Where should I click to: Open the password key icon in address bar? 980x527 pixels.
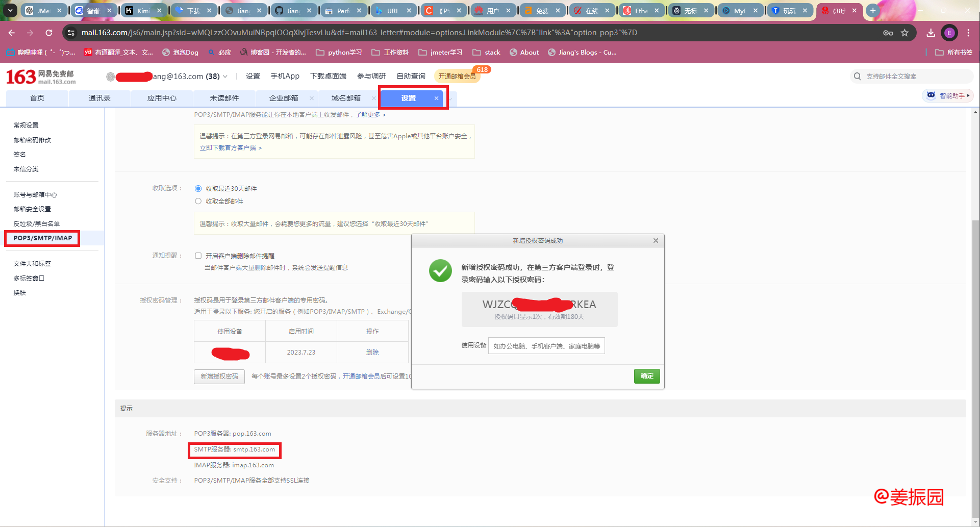pos(888,33)
